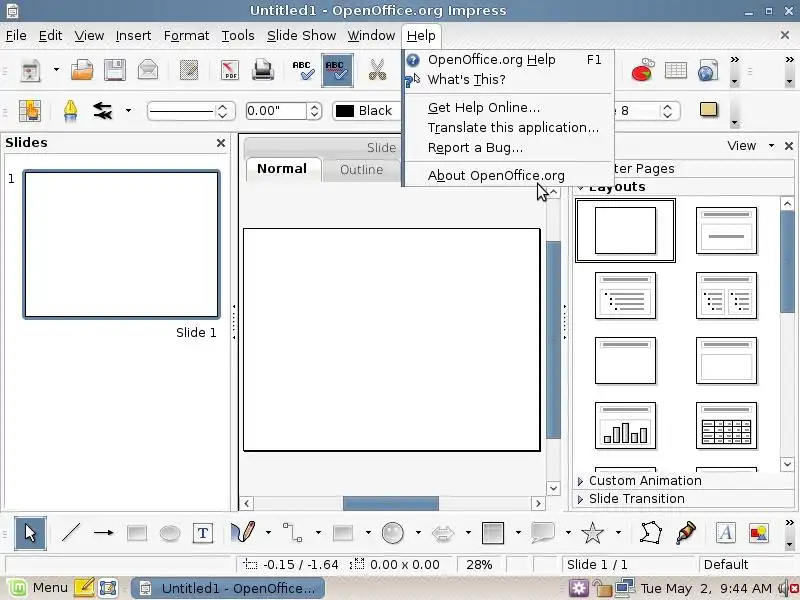Click the Save floppy disk icon
800x600 pixels.
pyautogui.click(x=115, y=70)
